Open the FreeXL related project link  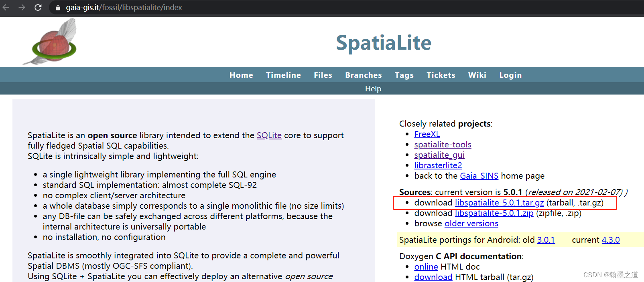pos(427,134)
